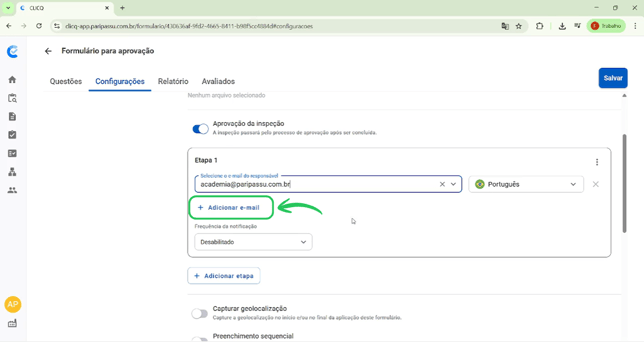Open a new browser tab
The height and width of the screenshot is (360, 644).
(122, 8)
